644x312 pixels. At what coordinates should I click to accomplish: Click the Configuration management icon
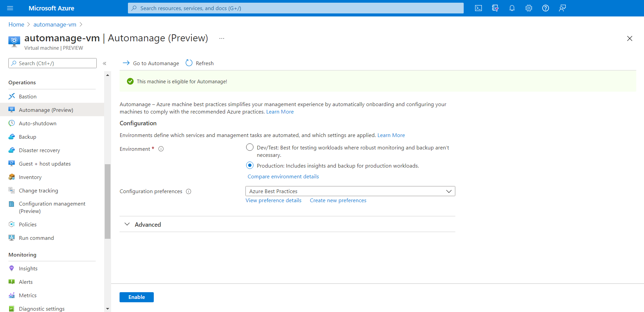pyautogui.click(x=12, y=204)
